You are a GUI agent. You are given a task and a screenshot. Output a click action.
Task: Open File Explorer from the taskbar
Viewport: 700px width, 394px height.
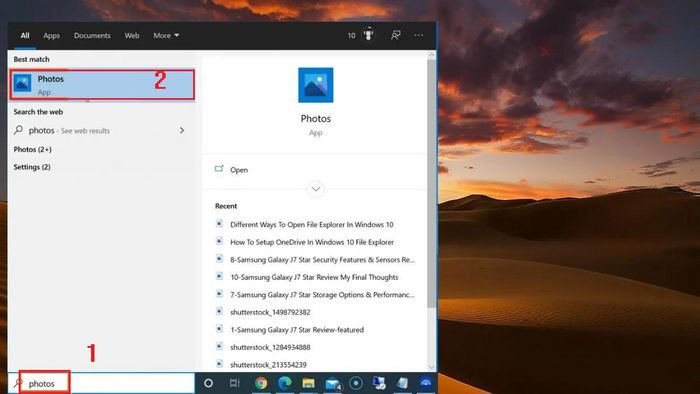click(308, 383)
